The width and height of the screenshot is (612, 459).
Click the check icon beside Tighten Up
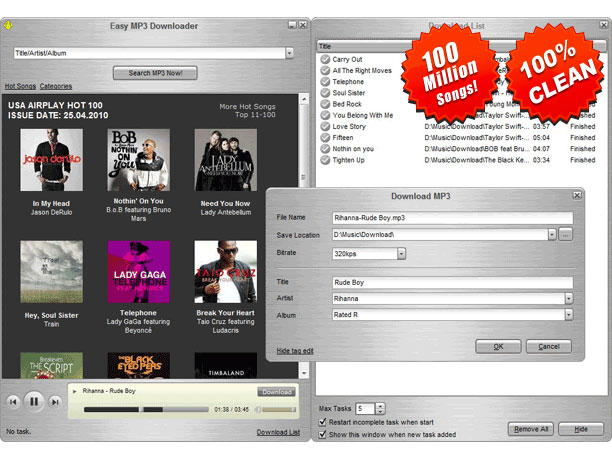click(x=325, y=160)
